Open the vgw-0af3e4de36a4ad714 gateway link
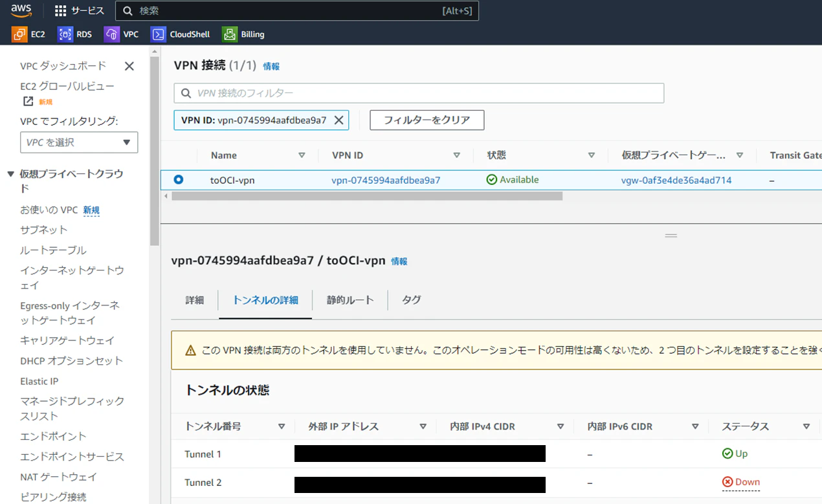This screenshot has height=504, width=822. (x=676, y=180)
